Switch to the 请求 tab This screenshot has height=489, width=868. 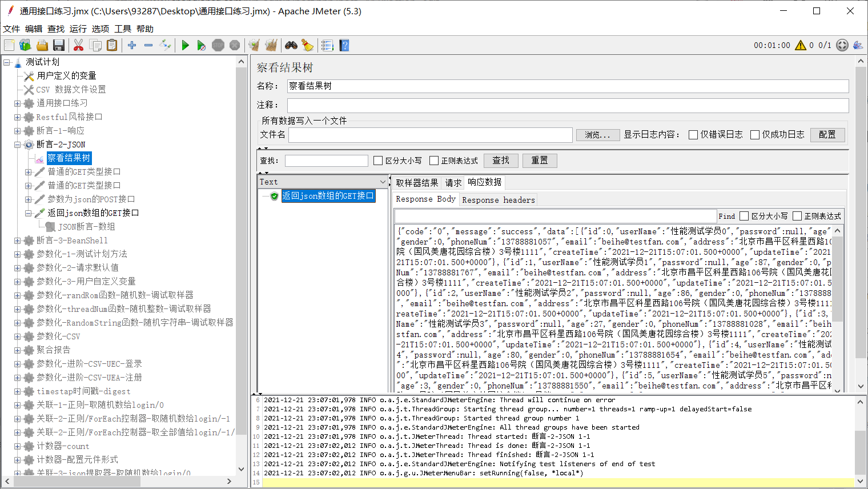pyautogui.click(x=453, y=183)
